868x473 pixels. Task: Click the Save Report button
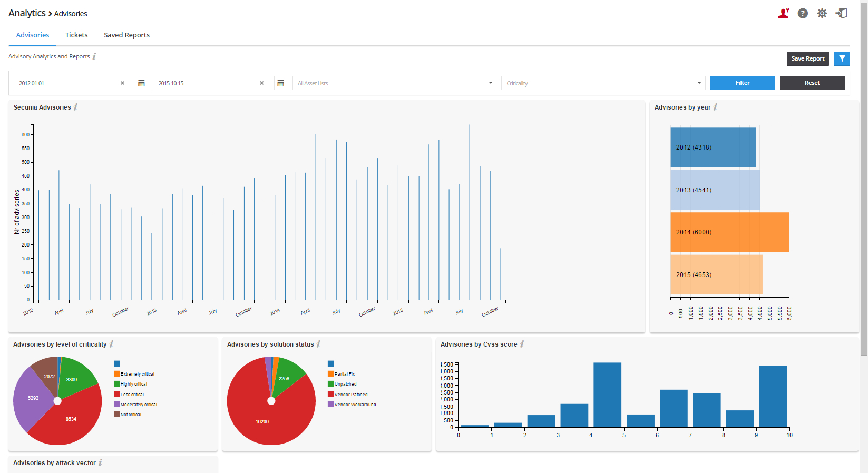point(807,58)
